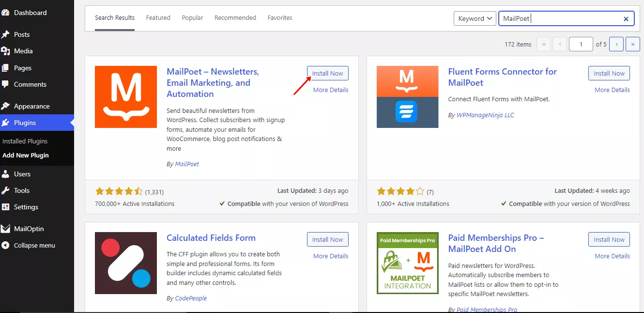Open the Featured plugins tab
Viewport: 644px width, 313px height.
pos(158,18)
